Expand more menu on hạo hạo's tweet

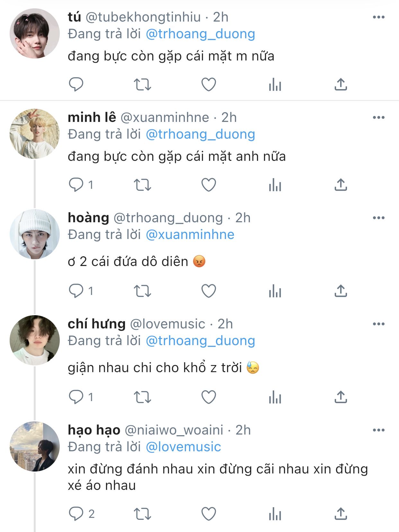click(x=379, y=430)
